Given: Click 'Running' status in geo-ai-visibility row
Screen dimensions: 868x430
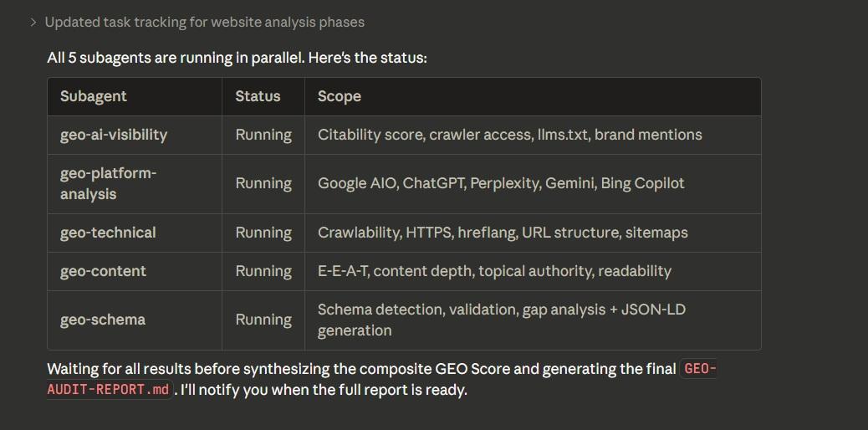Looking at the screenshot, I should [263, 135].
